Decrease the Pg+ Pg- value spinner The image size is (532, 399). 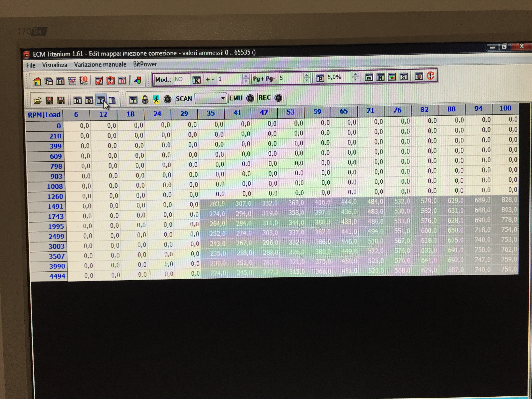pyautogui.click(x=307, y=81)
